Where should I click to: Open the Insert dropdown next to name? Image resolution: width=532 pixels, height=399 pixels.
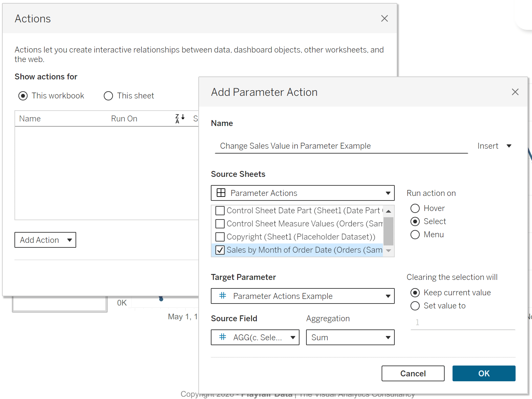coord(495,146)
